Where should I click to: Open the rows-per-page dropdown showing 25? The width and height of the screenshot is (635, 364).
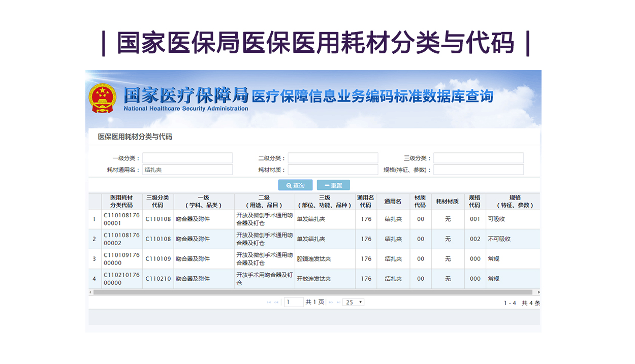click(354, 302)
